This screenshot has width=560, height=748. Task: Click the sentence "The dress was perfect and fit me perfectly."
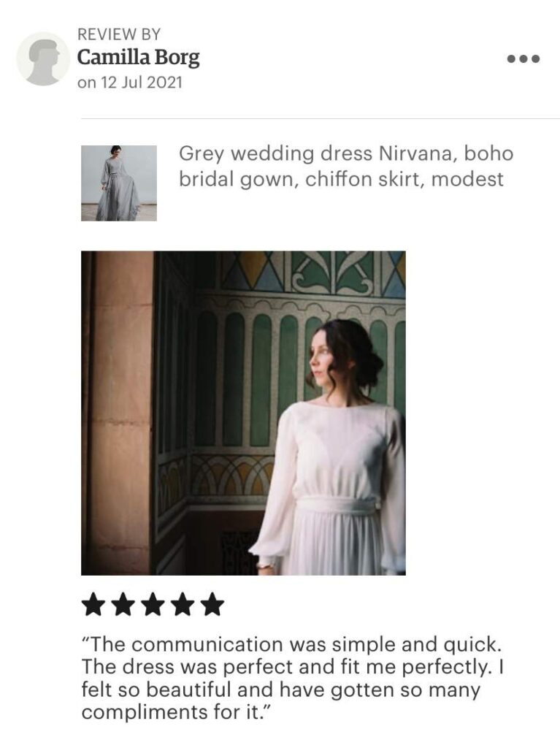click(287, 667)
